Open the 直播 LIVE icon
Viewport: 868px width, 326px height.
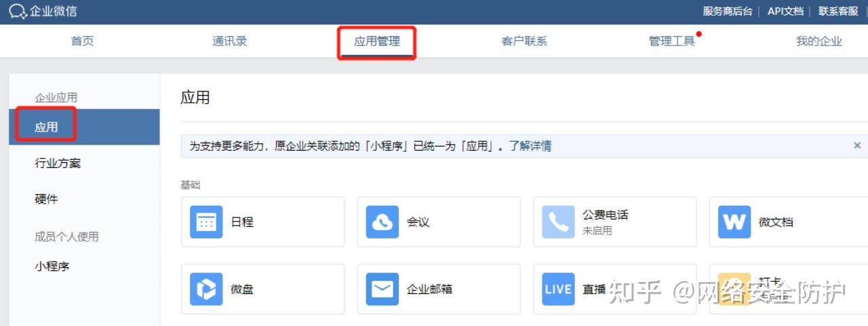[558, 289]
